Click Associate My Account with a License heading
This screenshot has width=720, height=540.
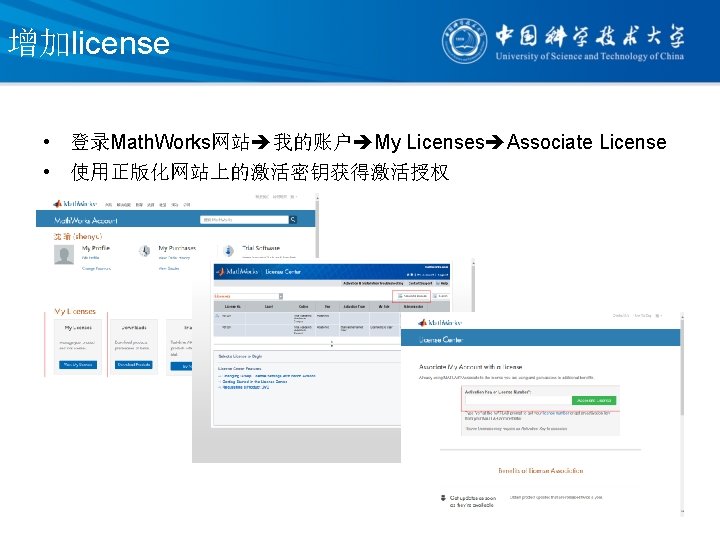pos(471,367)
